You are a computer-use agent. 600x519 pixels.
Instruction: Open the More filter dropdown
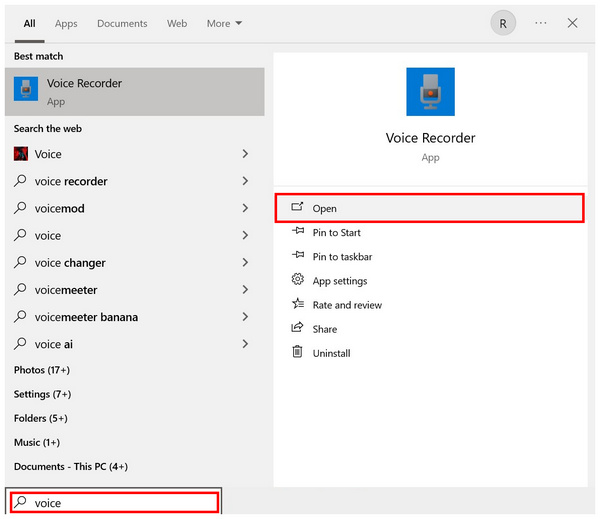224,24
